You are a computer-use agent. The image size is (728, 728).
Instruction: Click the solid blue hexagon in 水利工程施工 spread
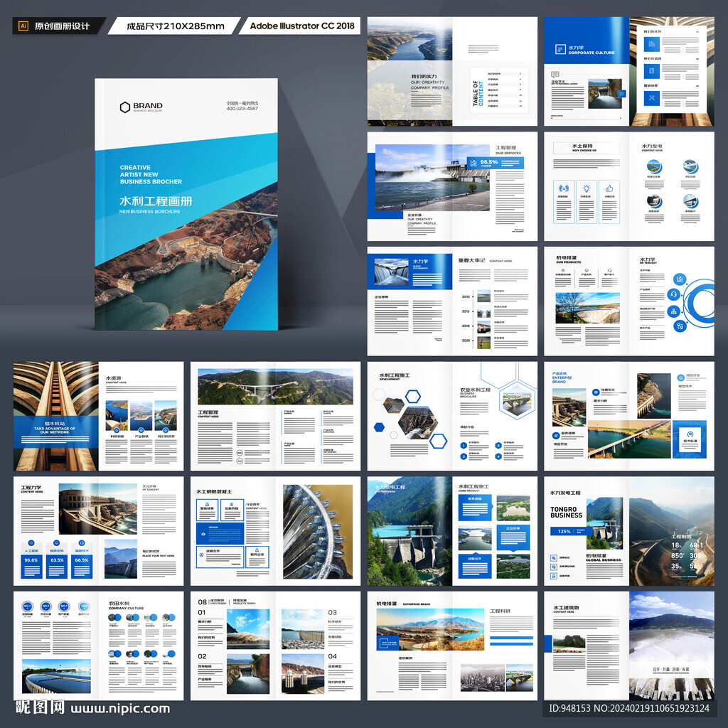(380, 427)
